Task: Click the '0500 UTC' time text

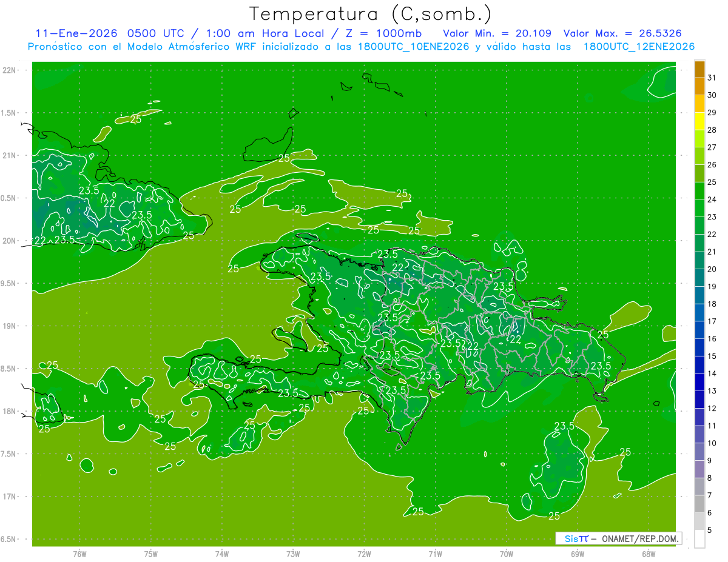Action: (157, 33)
